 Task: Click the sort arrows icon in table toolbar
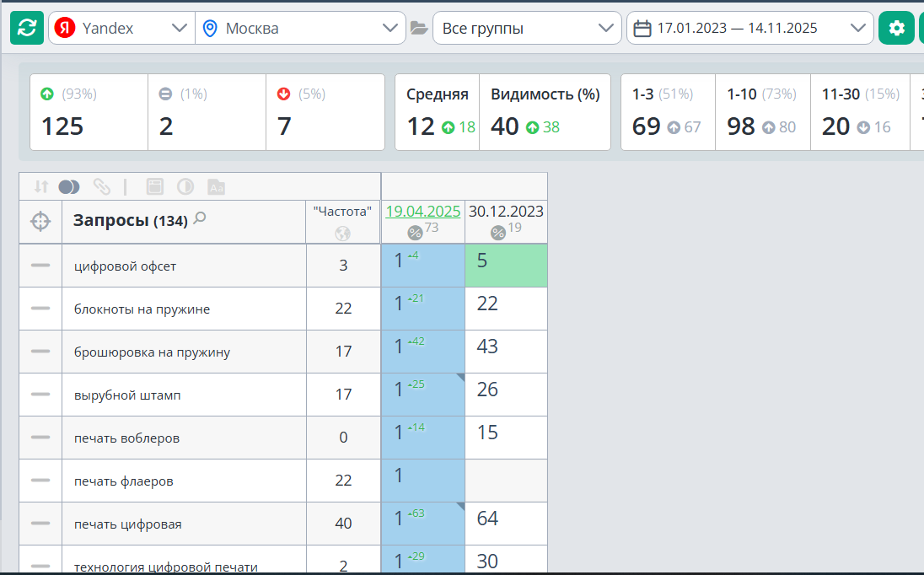tap(40, 187)
